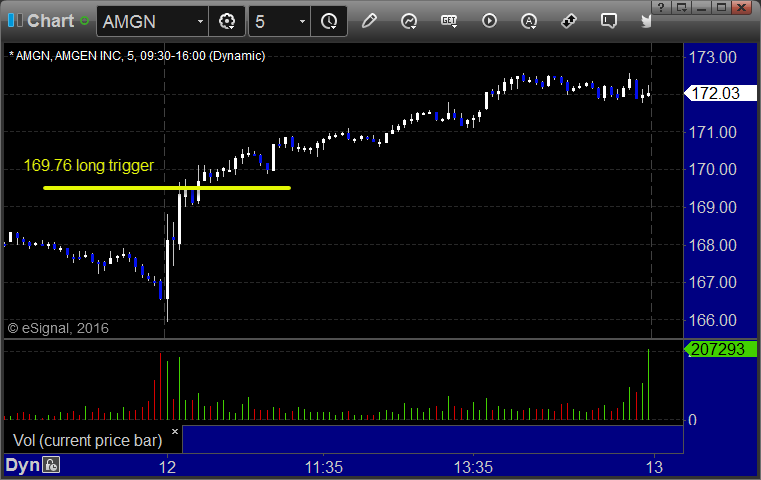Expand the AMGN symbol dropdown arrow

click(200, 21)
